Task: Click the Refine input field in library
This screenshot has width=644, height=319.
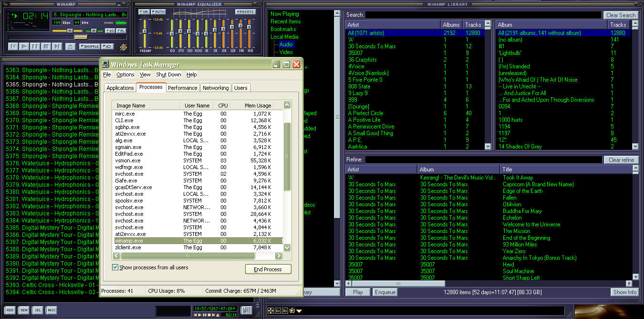Action: click(484, 160)
